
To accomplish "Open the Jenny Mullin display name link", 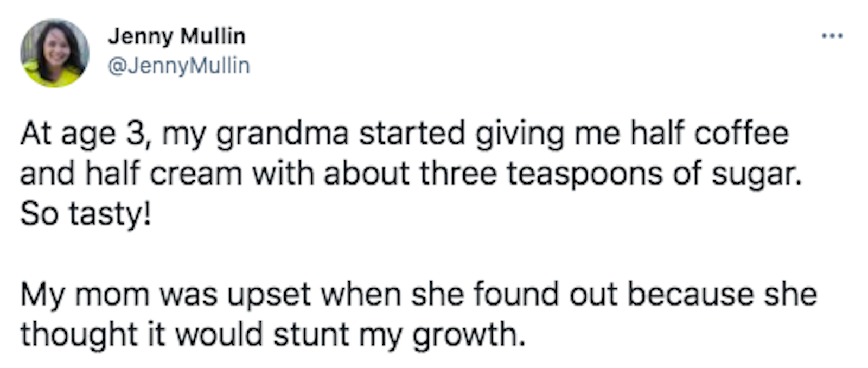I will pyautogui.click(x=176, y=36).
